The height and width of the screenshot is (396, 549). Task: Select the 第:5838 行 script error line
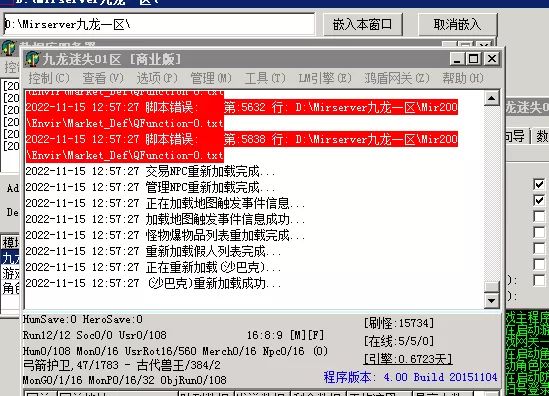(242, 147)
